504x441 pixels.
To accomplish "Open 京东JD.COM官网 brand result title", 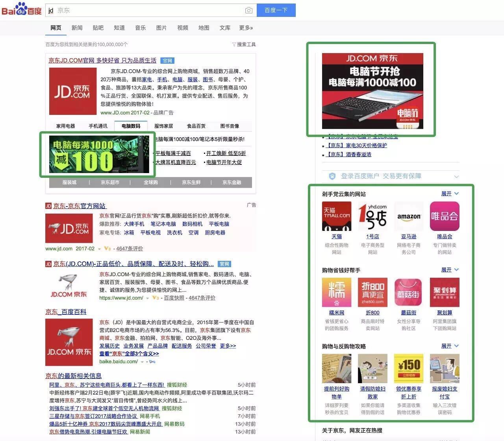I will (102, 61).
